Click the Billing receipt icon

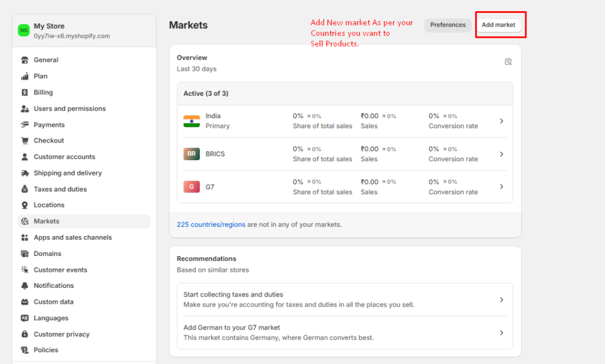[x=25, y=92]
